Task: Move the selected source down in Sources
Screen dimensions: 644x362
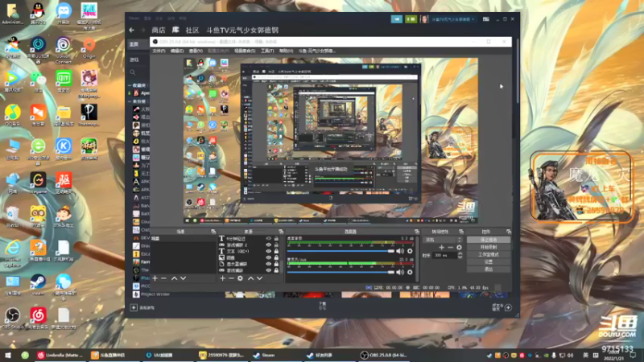Action: tap(259, 278)
